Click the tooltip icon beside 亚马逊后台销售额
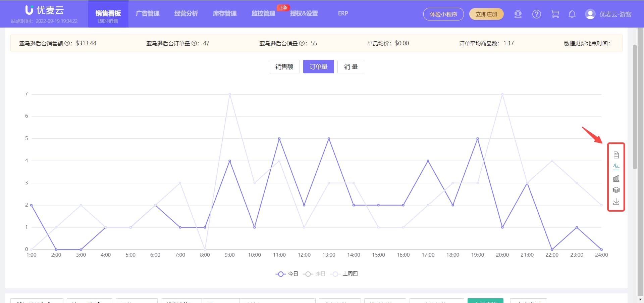 (68, 43)
